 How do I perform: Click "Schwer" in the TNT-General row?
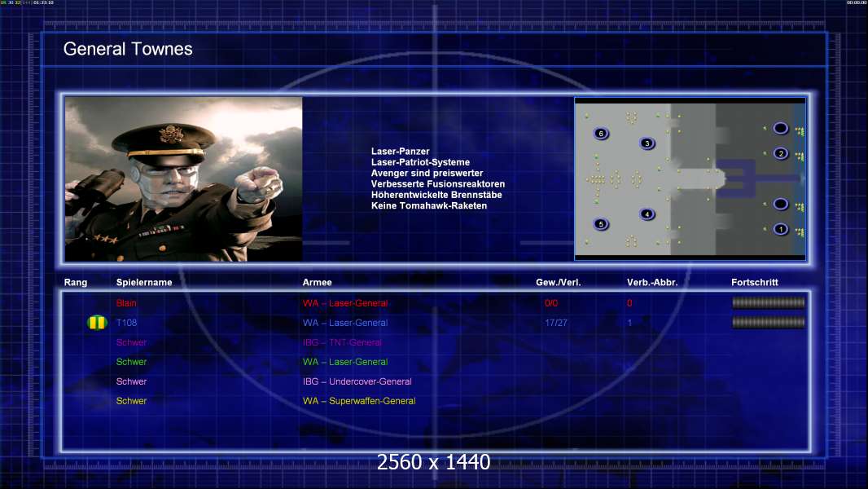coord(131,342)
